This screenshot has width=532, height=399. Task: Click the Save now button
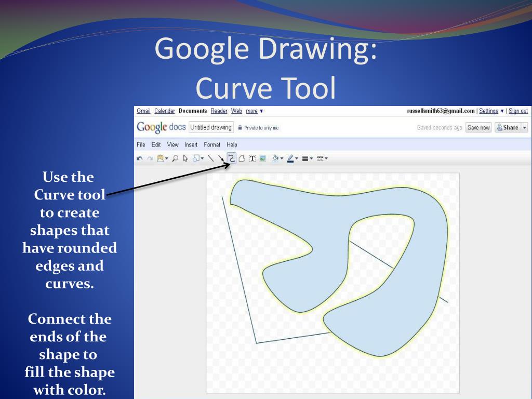coord(478,128)
